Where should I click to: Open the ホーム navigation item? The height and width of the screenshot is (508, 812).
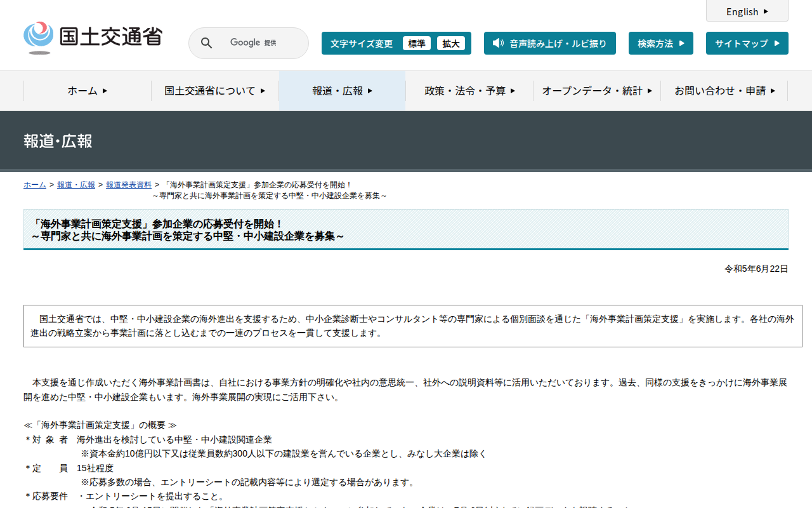click(88, 91)
